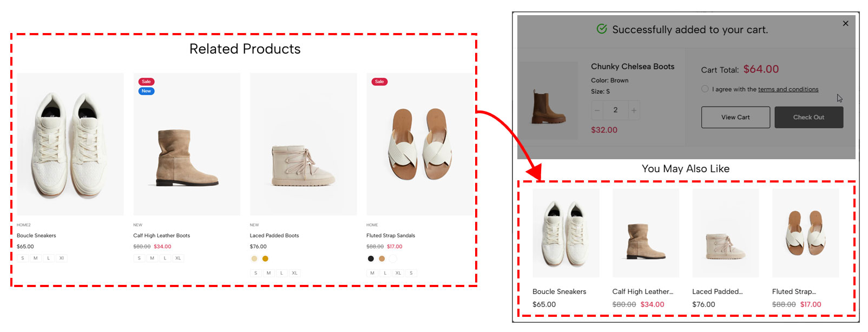Click the plus icon to increase boots quantity

click(x=633, y=110)
